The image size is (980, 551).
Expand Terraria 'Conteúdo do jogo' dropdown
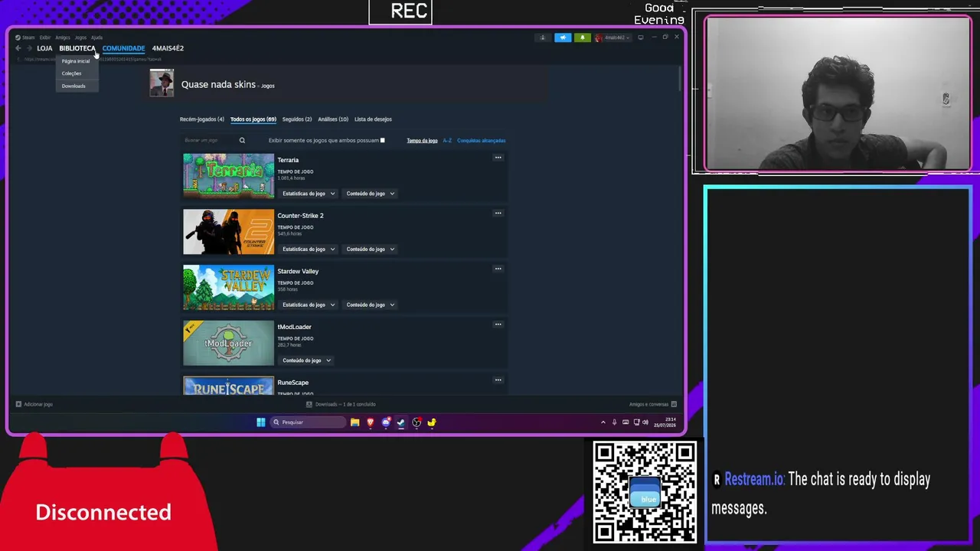point(370,194)
